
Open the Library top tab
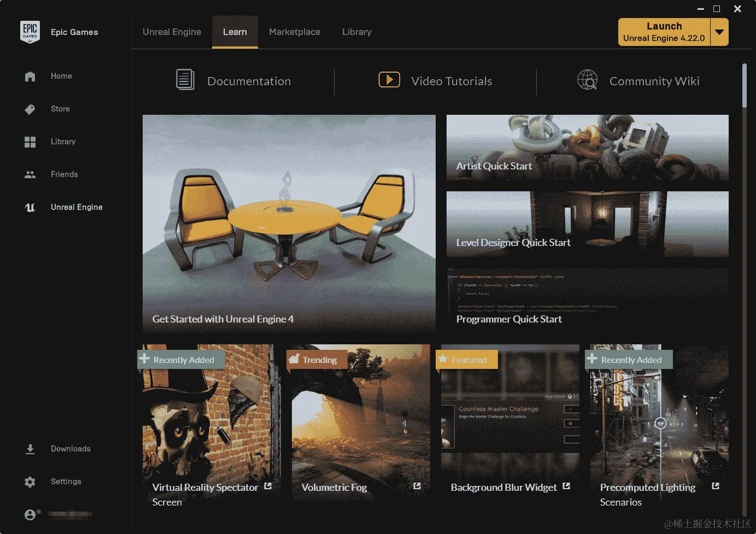coord(357,32)
